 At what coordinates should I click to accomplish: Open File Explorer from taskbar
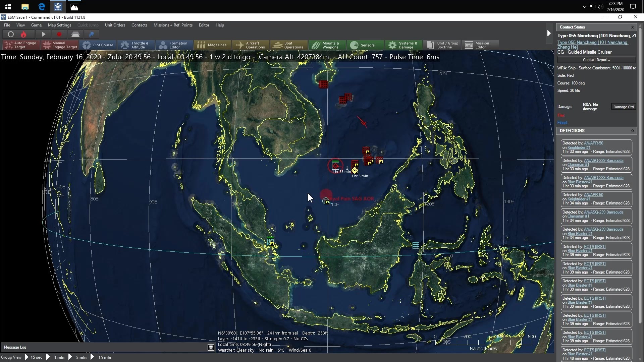coord(25,7)
